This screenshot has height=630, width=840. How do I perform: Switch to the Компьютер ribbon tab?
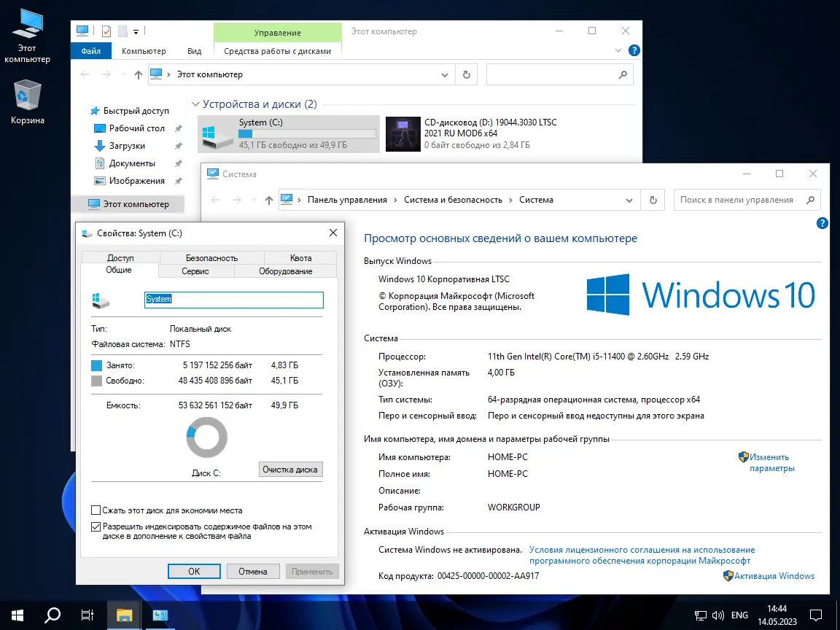click(x=144, y=51)
